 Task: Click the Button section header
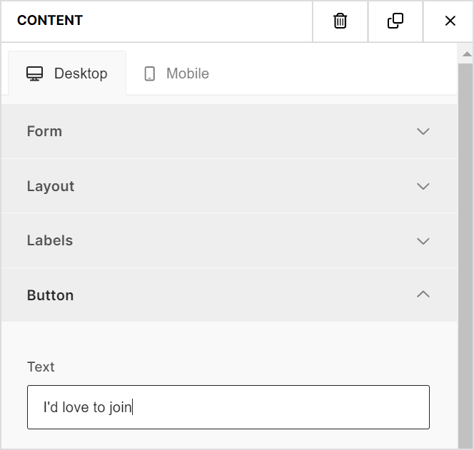coord(229,295)
